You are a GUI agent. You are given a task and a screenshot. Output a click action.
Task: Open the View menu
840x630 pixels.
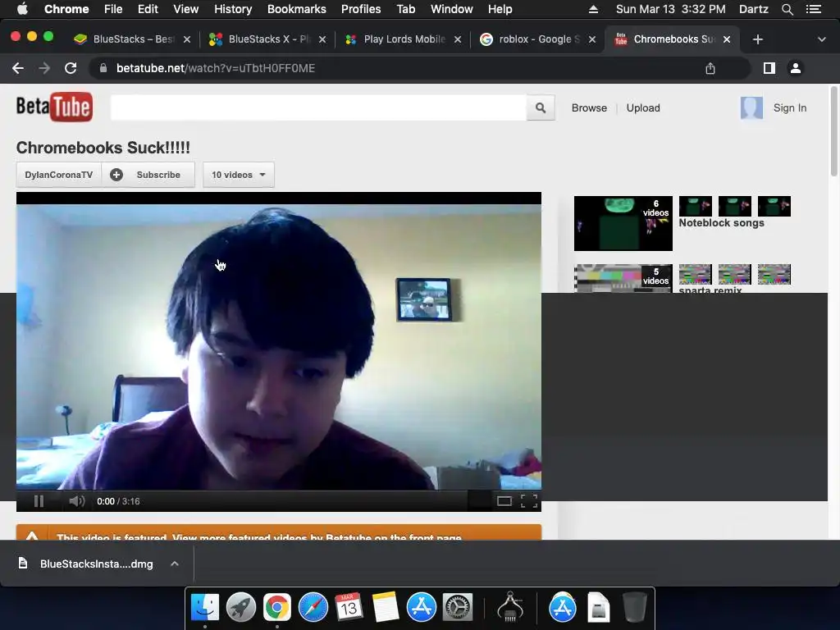pyautogui.click(x=186, y=9)
